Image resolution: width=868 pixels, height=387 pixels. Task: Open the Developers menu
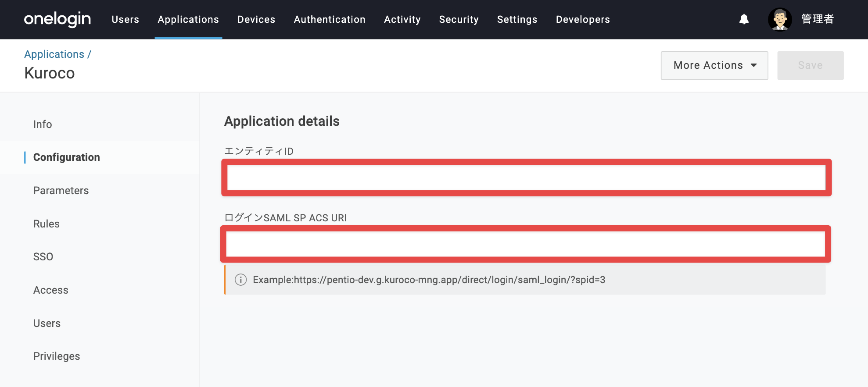coord(583,19)
